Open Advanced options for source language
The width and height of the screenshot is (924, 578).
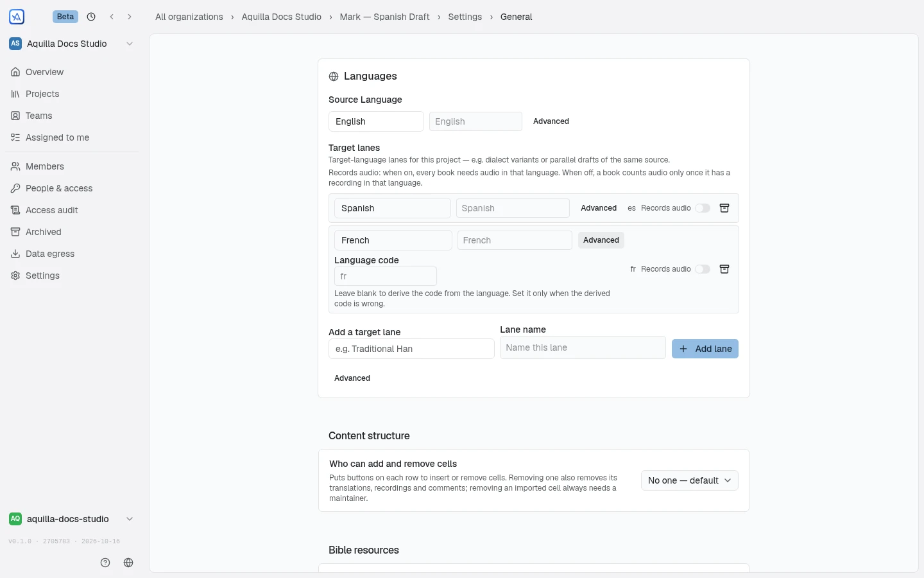coord(551,121)
